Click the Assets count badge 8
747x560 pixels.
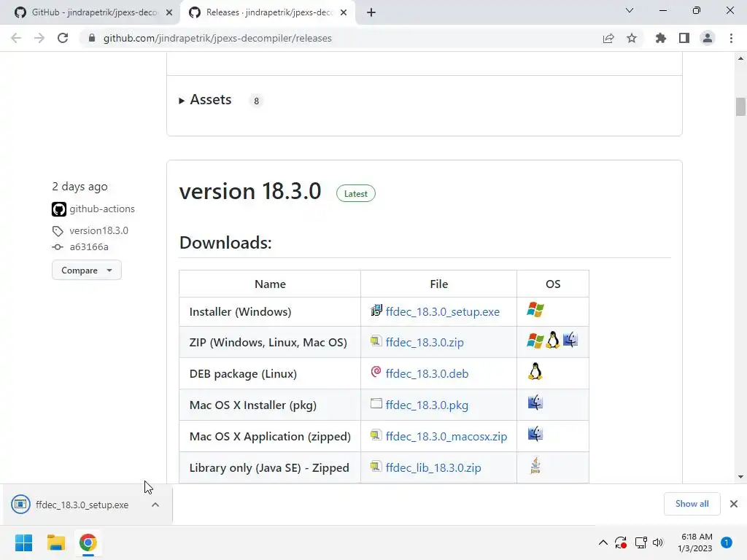tap(256, 101)
